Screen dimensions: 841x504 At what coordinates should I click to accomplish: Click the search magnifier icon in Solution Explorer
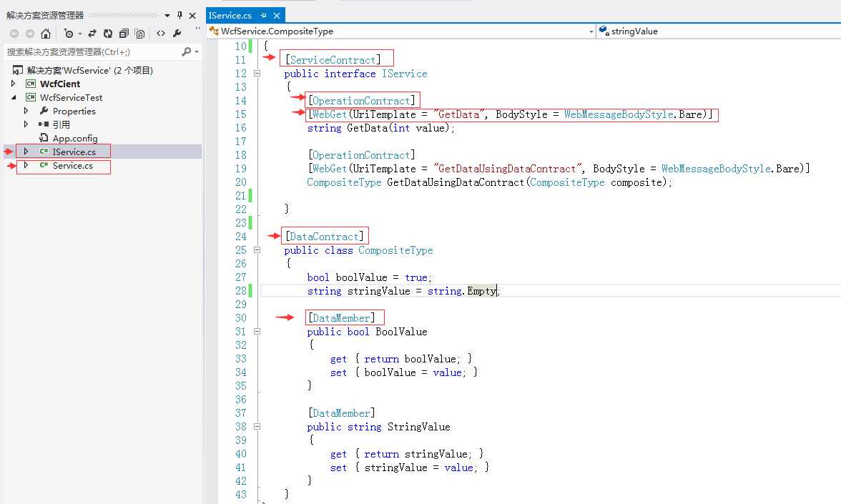(186, 51)
